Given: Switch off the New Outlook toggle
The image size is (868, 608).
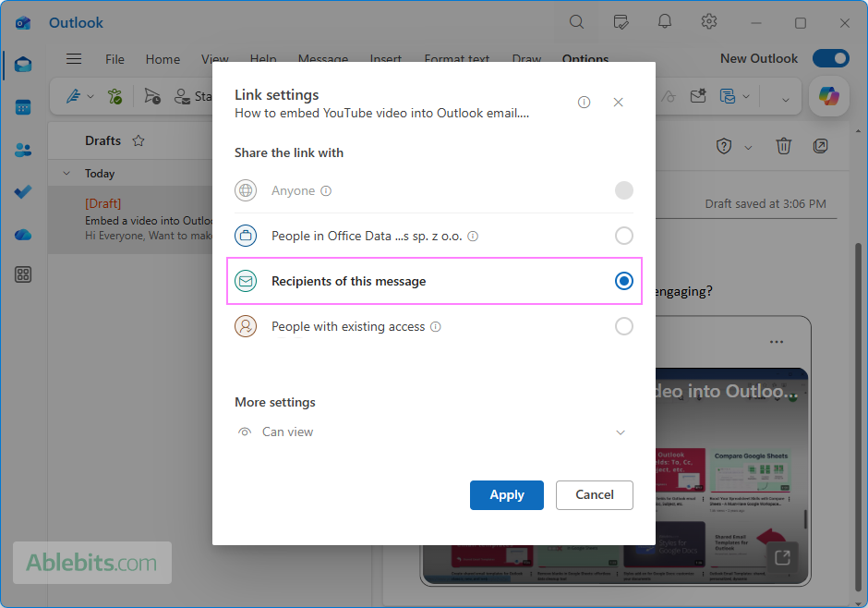Looking at the screenshot, I should coord(830,58).
